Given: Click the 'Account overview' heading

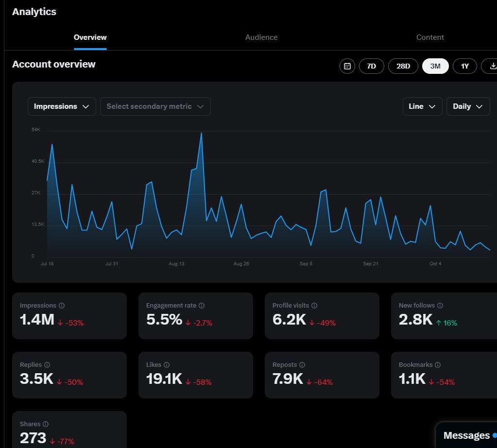Looking at the screenshot, I should pos(53,64).
